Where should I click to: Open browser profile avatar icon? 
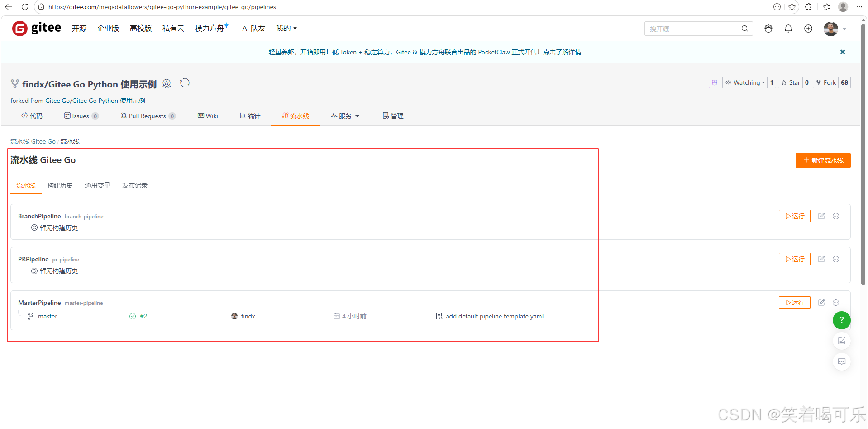pos(843,7)
